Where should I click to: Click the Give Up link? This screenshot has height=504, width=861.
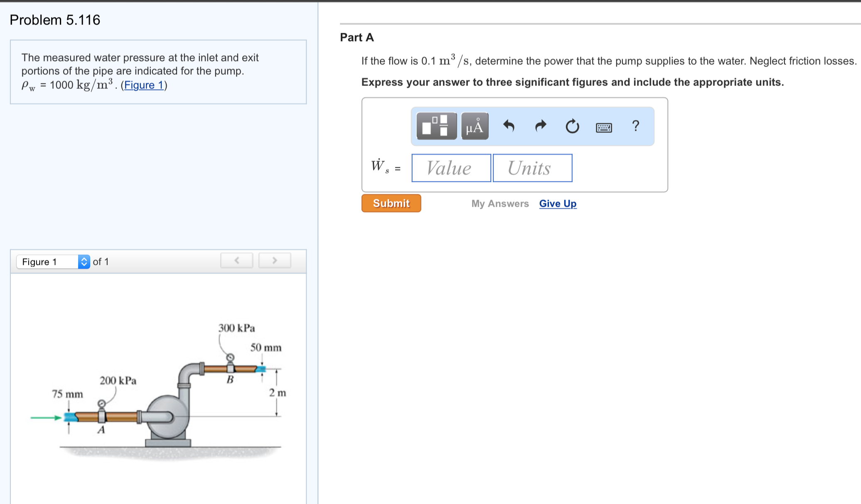pyautogui.click(x=558, y=203)
